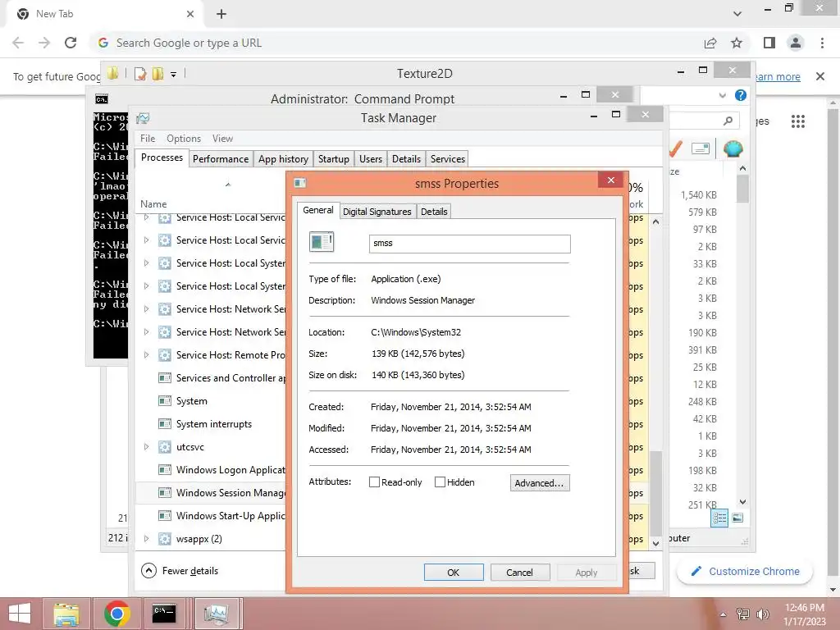Viewport: 840px width, 630px height.
Task: Open quick access toolbar dropdown in Texture2D window
Action: (x=174, y=75)
